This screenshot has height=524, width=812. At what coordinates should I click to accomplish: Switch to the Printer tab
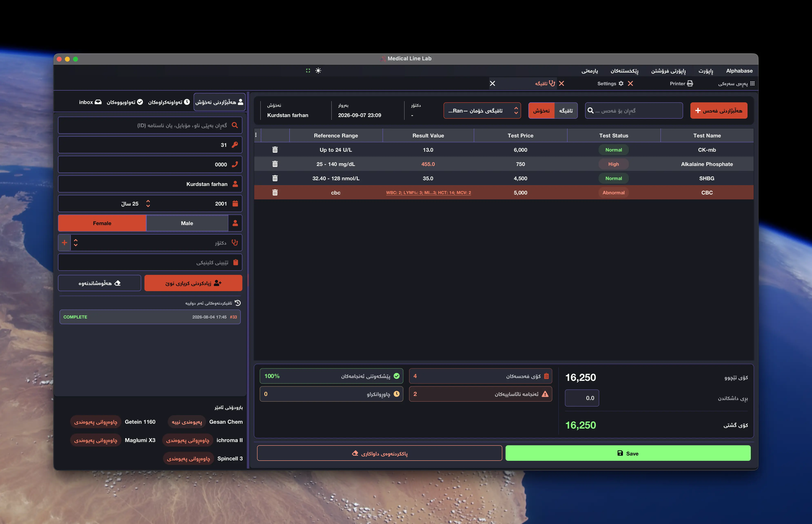681,83
